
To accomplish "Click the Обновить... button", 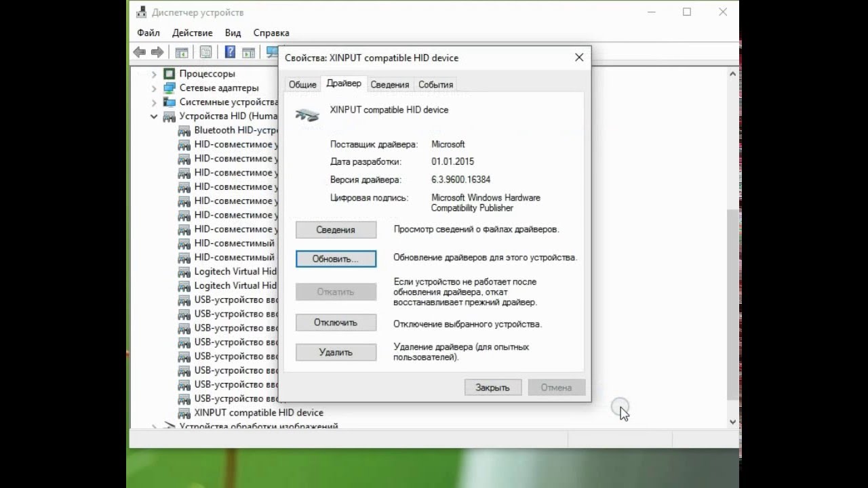I will tap(336, 259).
